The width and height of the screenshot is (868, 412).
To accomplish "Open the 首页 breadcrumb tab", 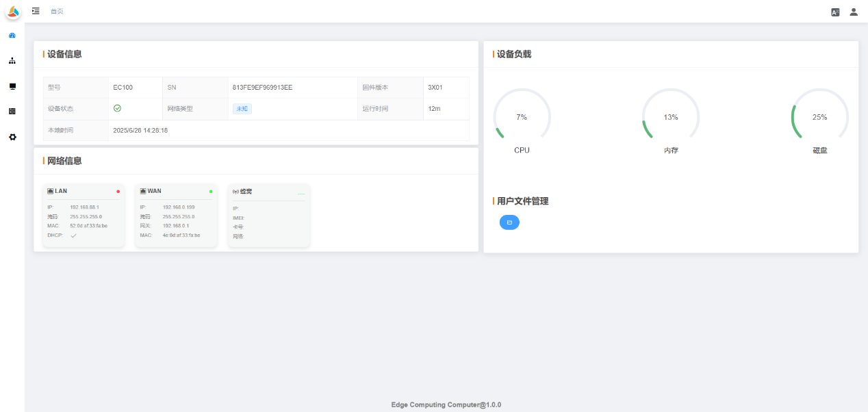I will [57, 12].
